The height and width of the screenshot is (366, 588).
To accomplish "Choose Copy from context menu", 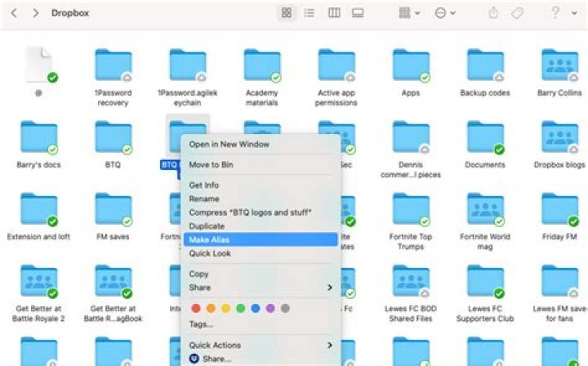I will [x=261, y=274].
